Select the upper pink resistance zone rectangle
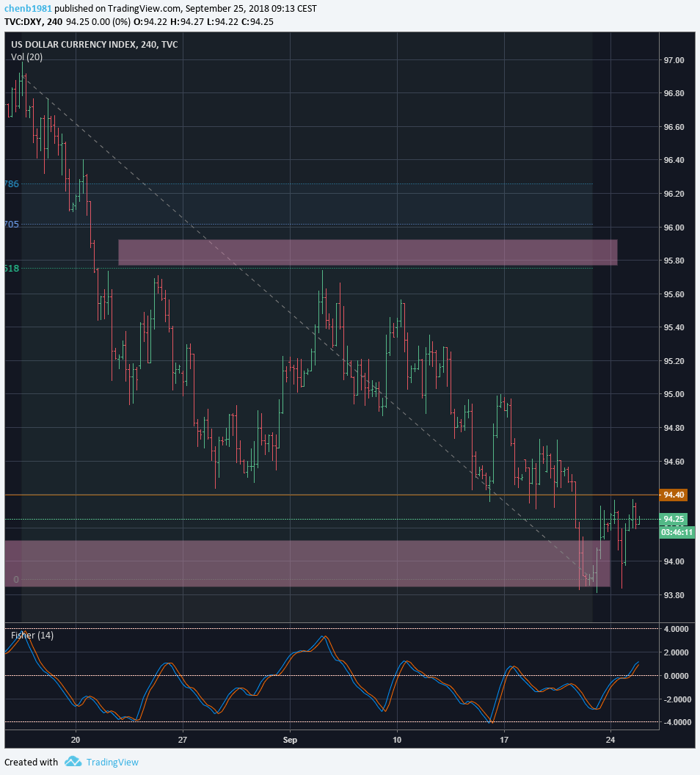The height and width of the screenshot is (775, 700). 368,252
